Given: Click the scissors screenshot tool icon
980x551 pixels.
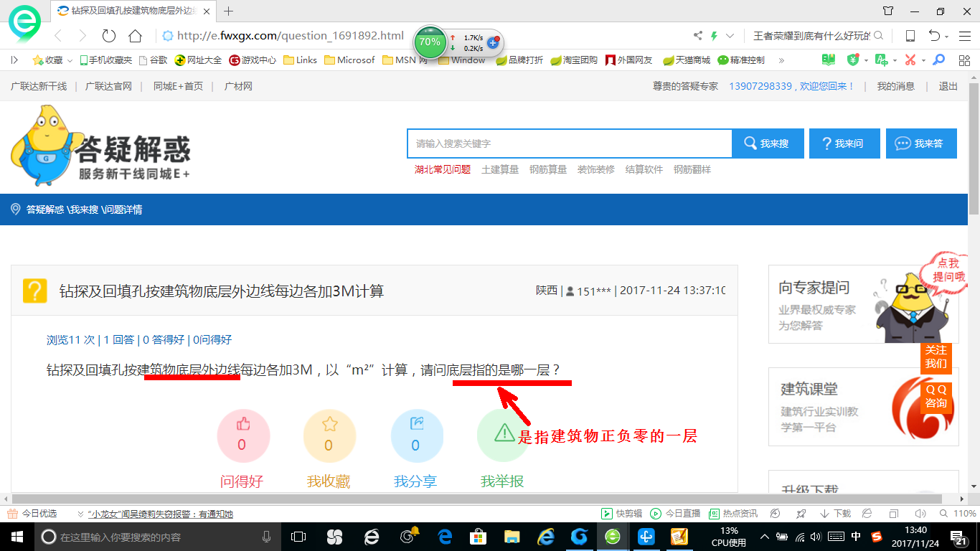Looking at the screenshot, I should tap(910, 60).
